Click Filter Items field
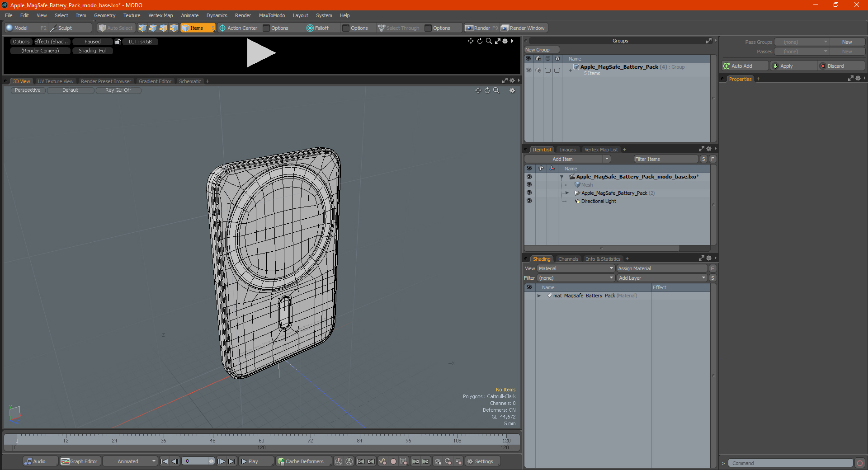Viewport: 868px width, 470px height. 665,159
